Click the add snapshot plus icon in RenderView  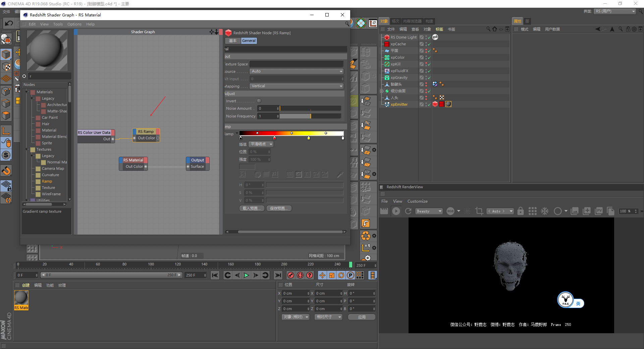click(x=587, y=211)
